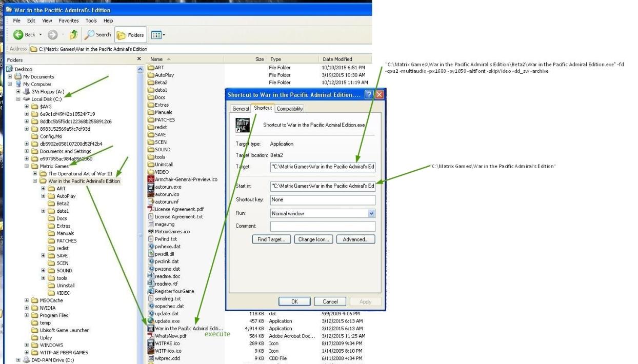The width and height of the screenshot is (638, 364).
Task: Select the WITPAE.ico file icon
Action: pyautogui.click(x=151, y=343)
